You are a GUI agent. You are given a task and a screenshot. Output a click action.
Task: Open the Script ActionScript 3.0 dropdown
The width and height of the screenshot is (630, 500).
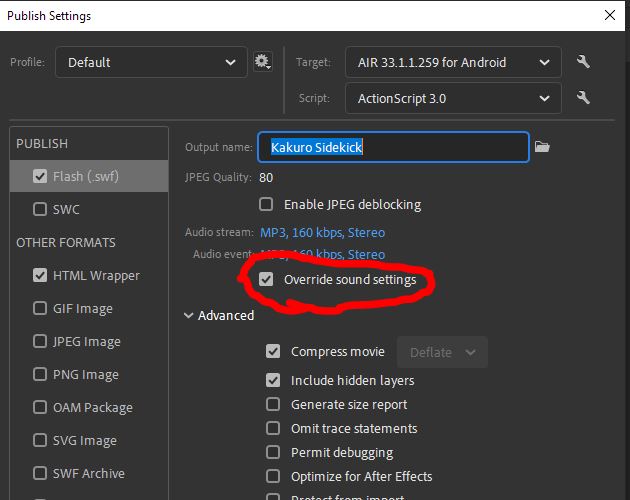point(453,98)
